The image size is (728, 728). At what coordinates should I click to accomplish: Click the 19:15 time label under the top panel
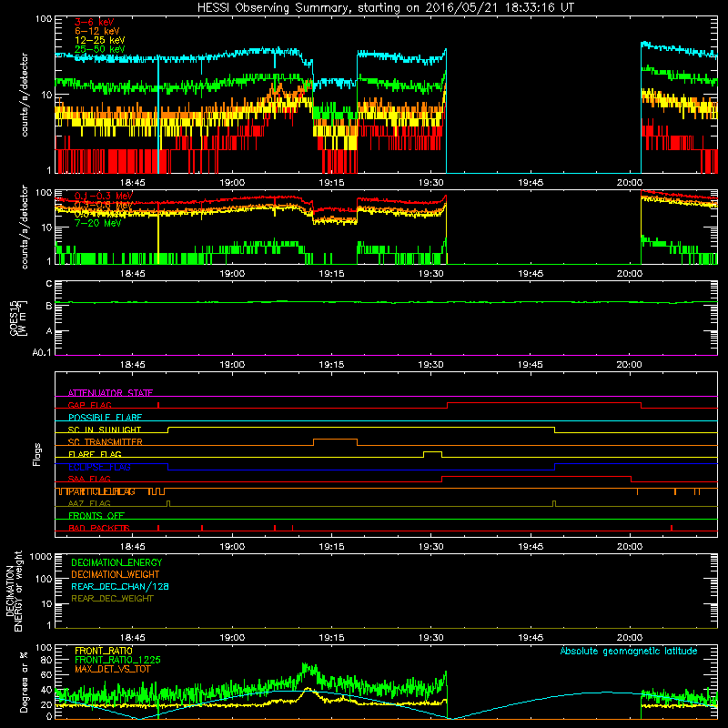(331, 183)
